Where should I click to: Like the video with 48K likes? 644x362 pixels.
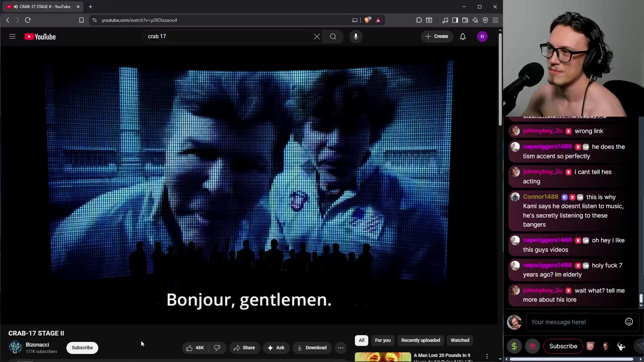tap(195, 347)
